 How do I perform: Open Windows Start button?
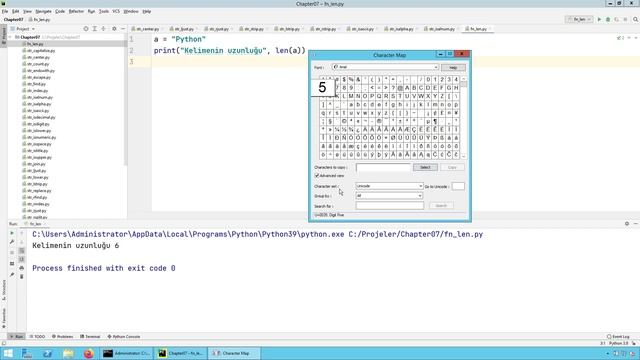pos(8,353)
